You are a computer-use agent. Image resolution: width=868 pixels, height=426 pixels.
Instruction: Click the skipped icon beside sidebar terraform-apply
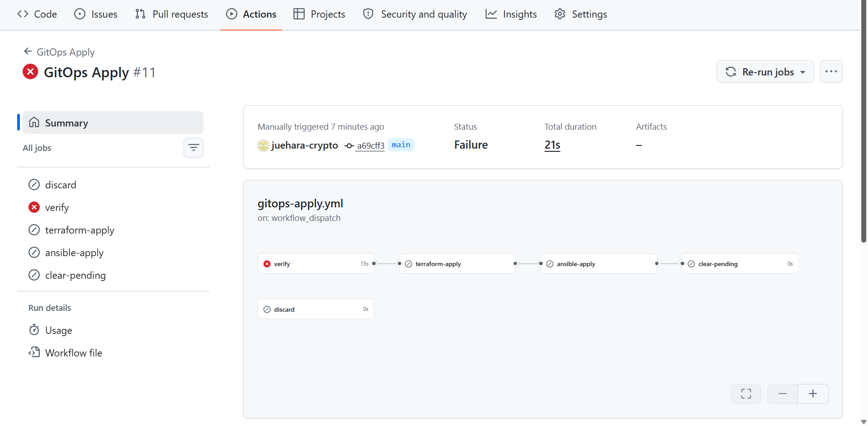34,230
